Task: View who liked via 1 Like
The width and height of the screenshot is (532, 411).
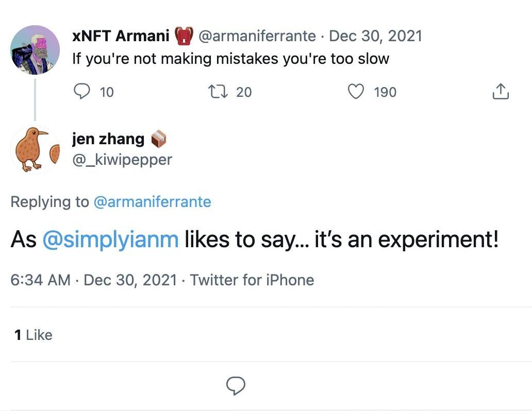Action: tap(34, 335)
